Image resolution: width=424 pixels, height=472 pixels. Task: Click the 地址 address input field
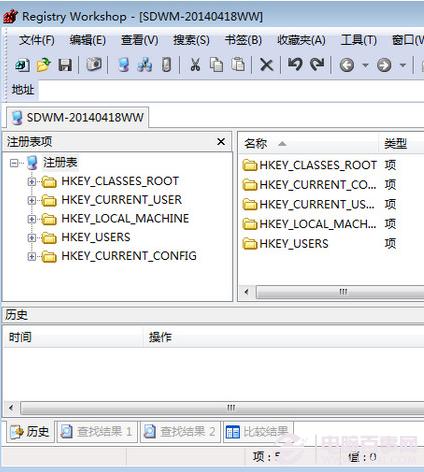231,90
